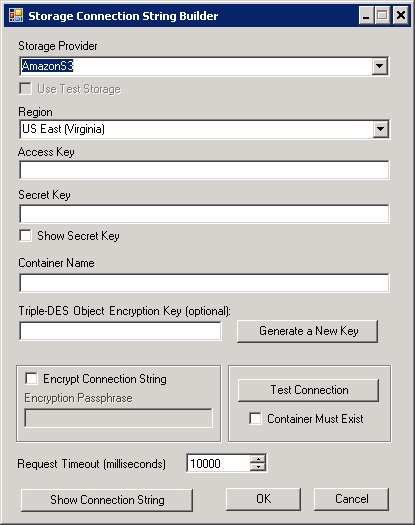Click the Container Name text box
The image size is (415, 525).
(x=204, y=283)
